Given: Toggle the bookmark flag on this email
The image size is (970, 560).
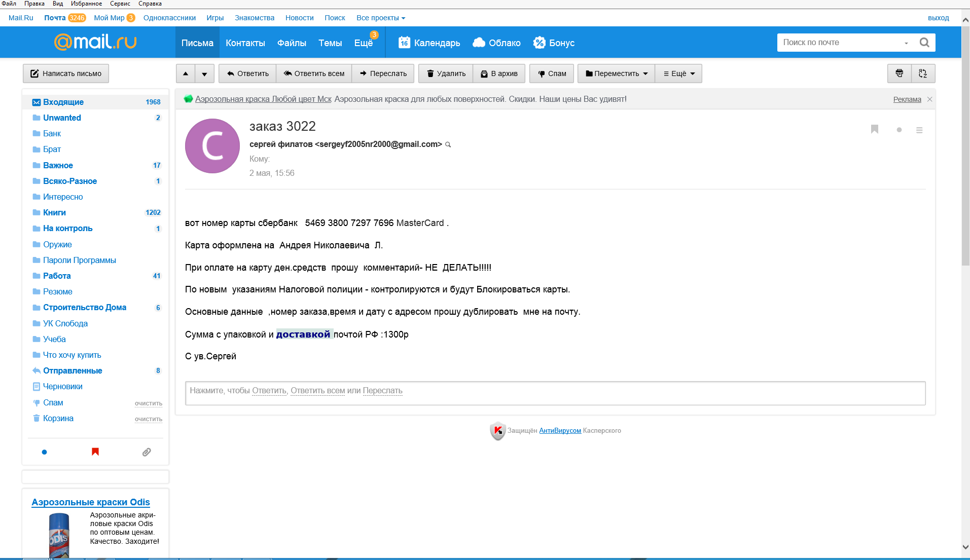Looking at the screenshot, I should pyautogui.click(x=875, y=130).
